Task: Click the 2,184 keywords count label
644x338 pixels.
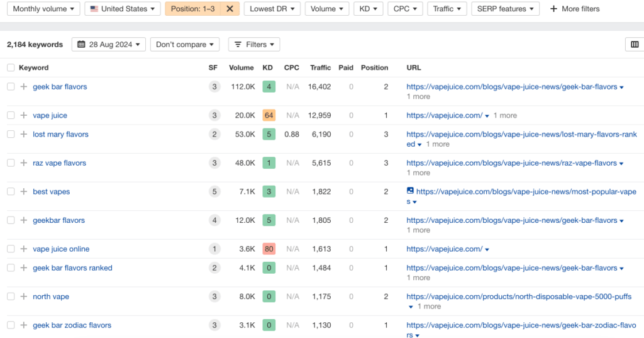Action: coord(35,45)
